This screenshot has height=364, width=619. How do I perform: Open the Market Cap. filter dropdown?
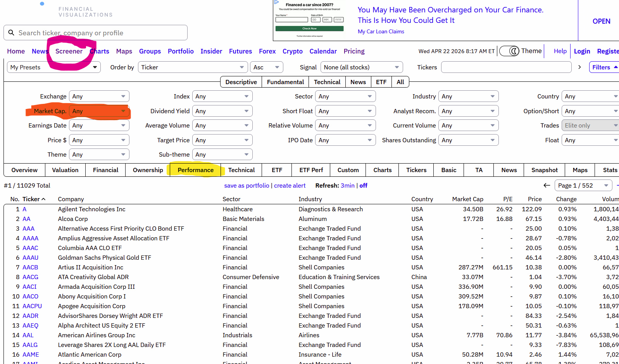tap(99, 111)
